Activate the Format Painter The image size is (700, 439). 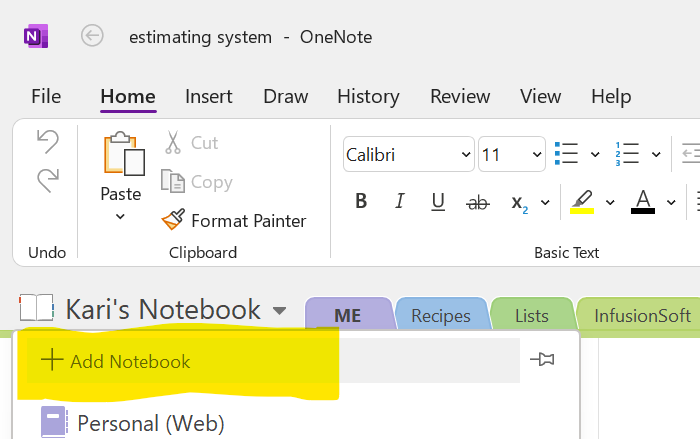pos(234,220)
